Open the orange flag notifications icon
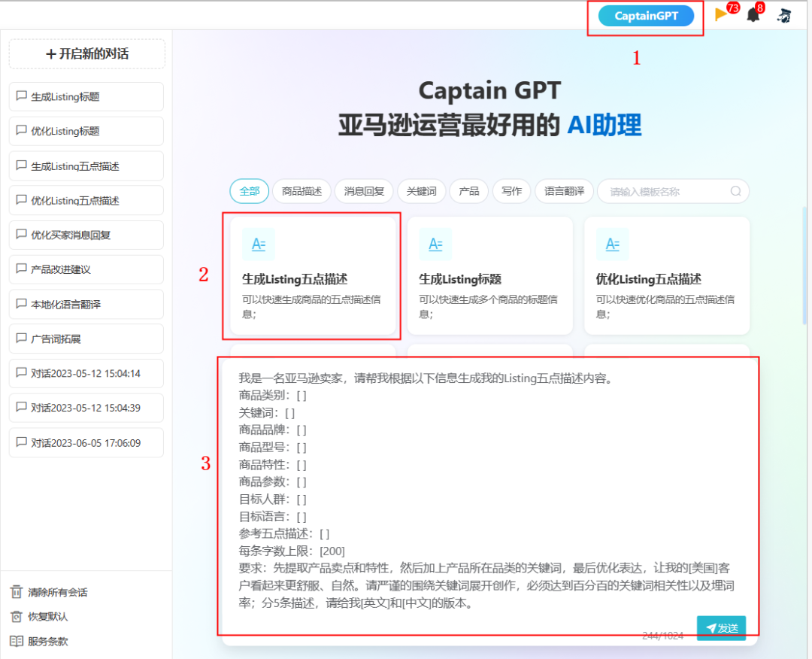 pyautogui.click(x=720, y=14)
